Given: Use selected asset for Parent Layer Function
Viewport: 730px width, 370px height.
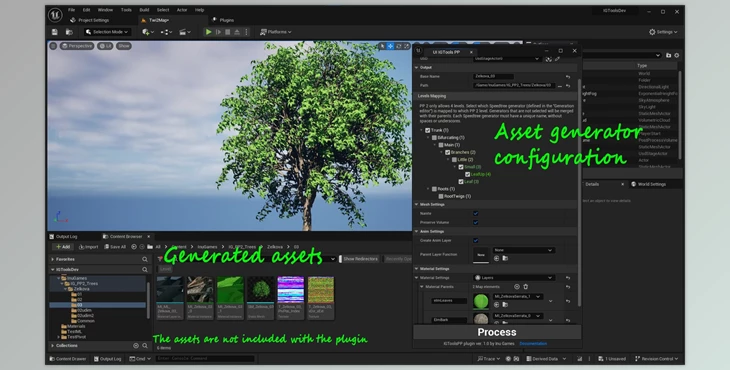Looking at the screenshot, I should [x=497, y=258].
